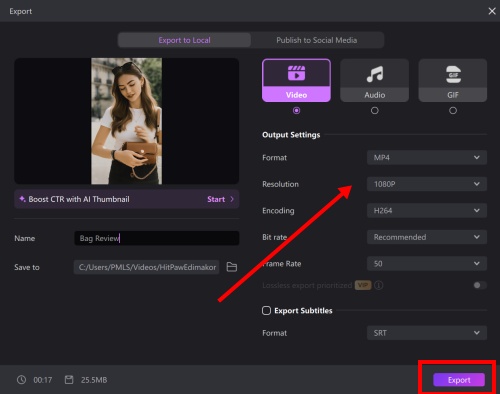Viewport: 500px width, 394px height.
Task: Click the purple Export button
Action: click(x=459, y=380)
